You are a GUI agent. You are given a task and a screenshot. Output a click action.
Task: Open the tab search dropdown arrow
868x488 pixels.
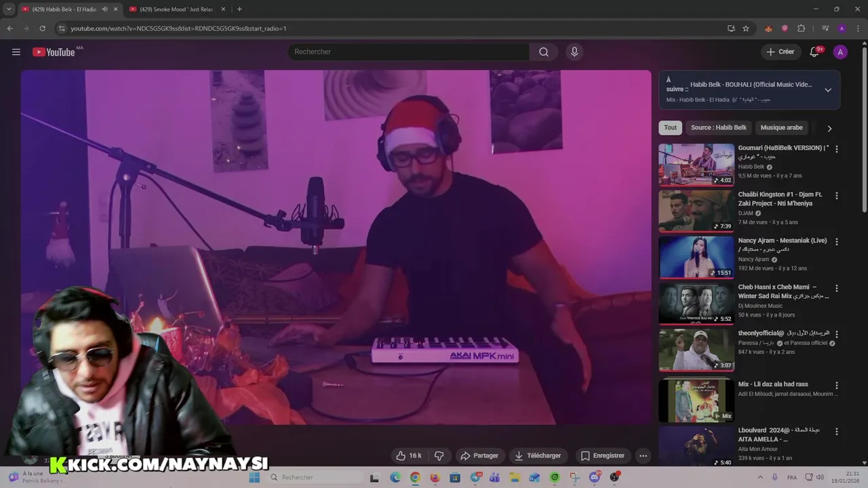[x=9, y=9]
